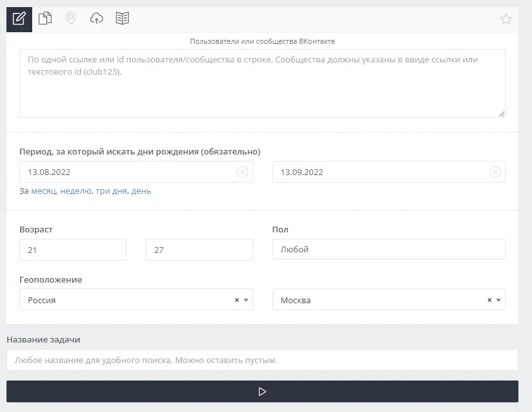The width and height of the screenshot is (532, 412).
Task: Set period to три дня
Action: click(x=111, y=191)
